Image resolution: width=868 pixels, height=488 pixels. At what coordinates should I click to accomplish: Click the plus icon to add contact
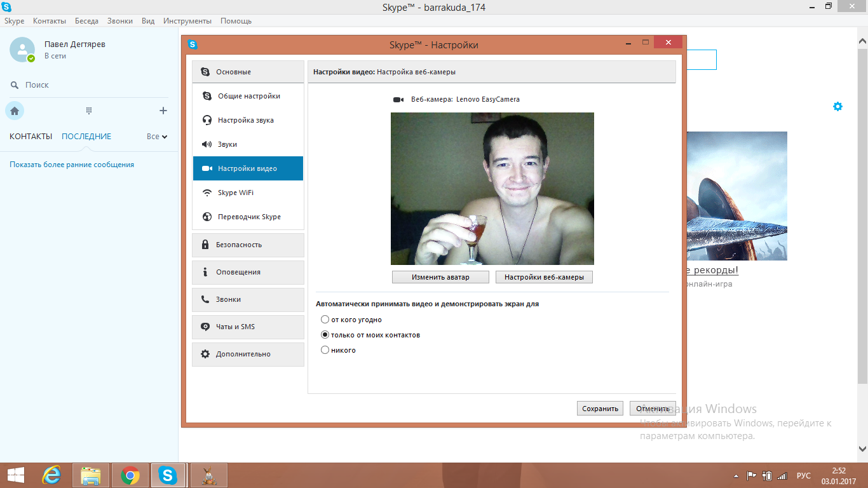pyautogui.click(x=163, y=111)
